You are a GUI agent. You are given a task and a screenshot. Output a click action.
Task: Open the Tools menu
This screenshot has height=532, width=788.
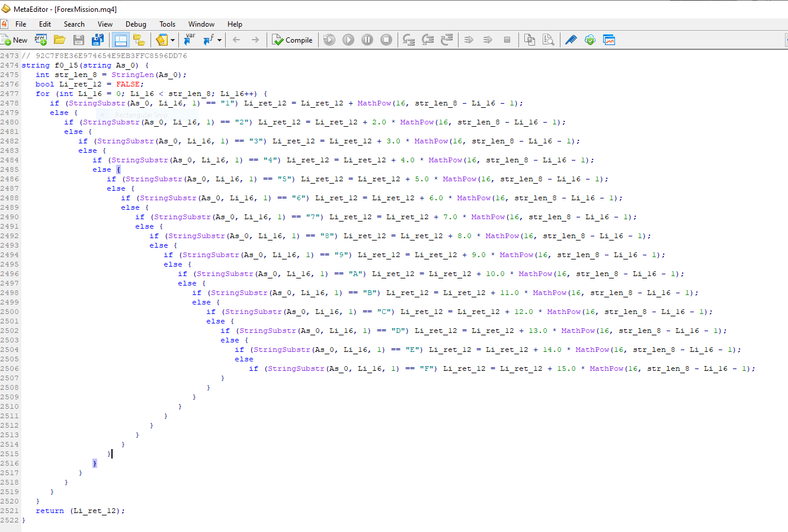pos(167,24)
